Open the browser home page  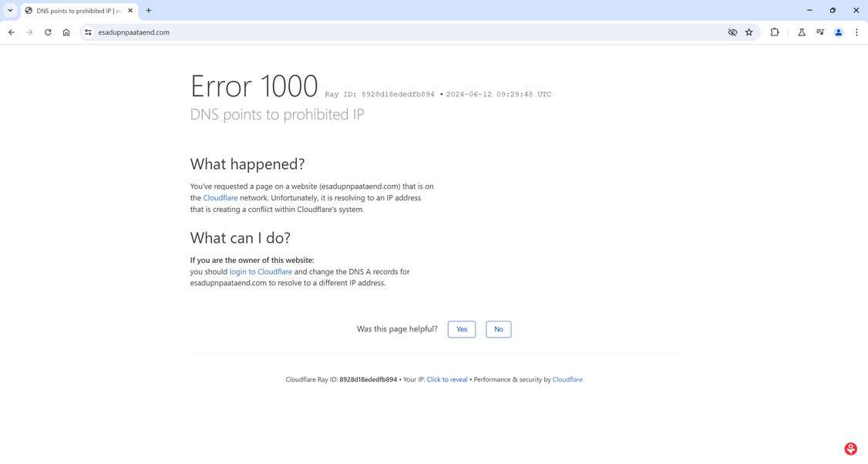click(x=66, y=32)
